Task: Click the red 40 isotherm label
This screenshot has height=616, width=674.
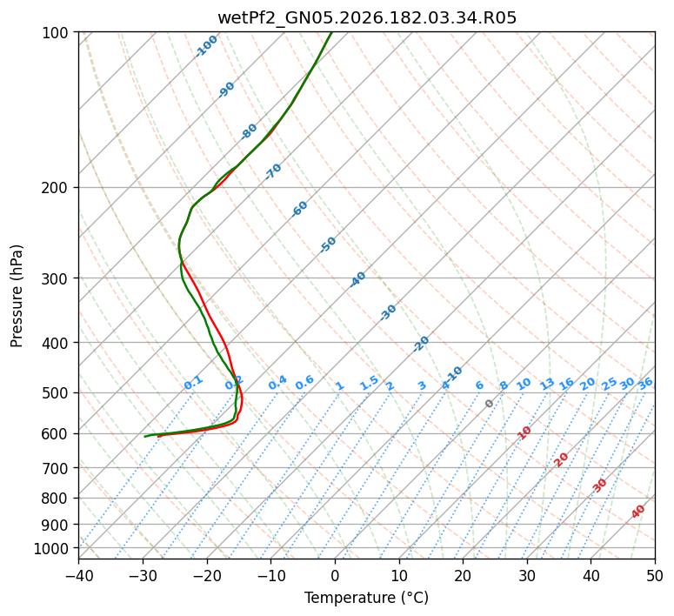Action: [637, 512]
